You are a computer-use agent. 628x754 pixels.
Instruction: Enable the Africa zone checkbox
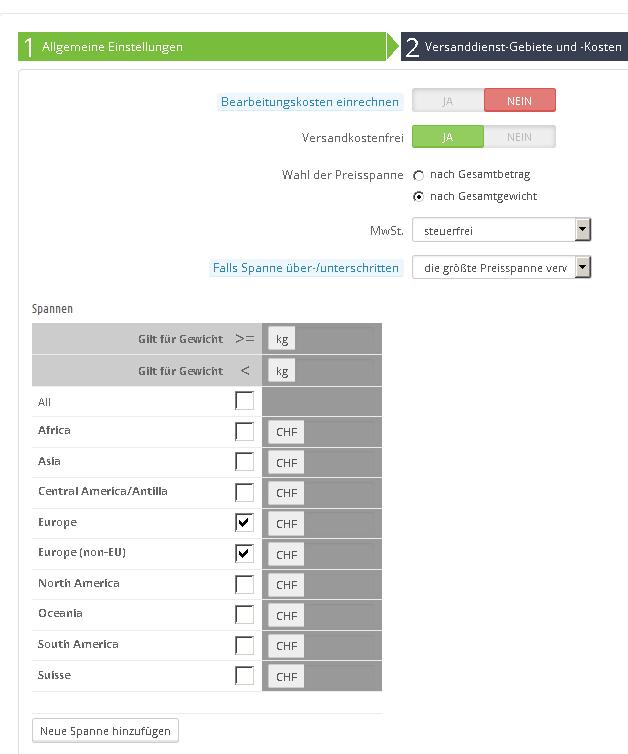(x=244, y=431)
